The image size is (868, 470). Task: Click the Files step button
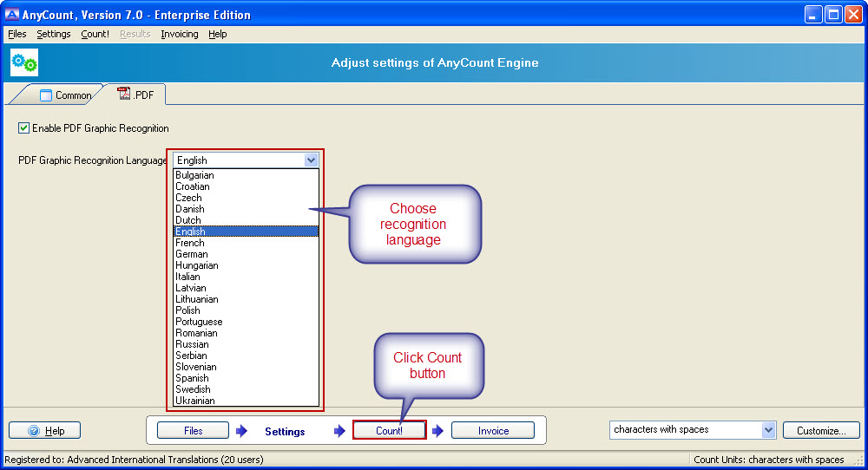(x=194, y=430)
